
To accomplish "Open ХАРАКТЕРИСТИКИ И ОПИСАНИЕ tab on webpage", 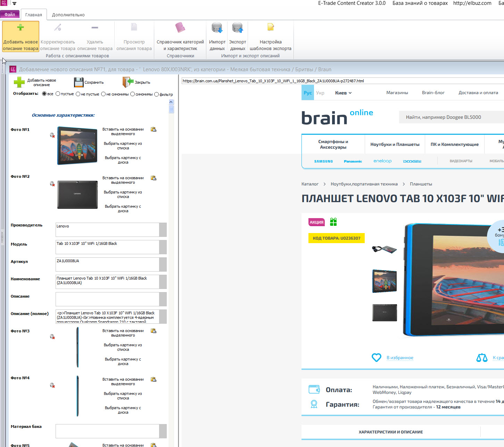I will 391,432.
